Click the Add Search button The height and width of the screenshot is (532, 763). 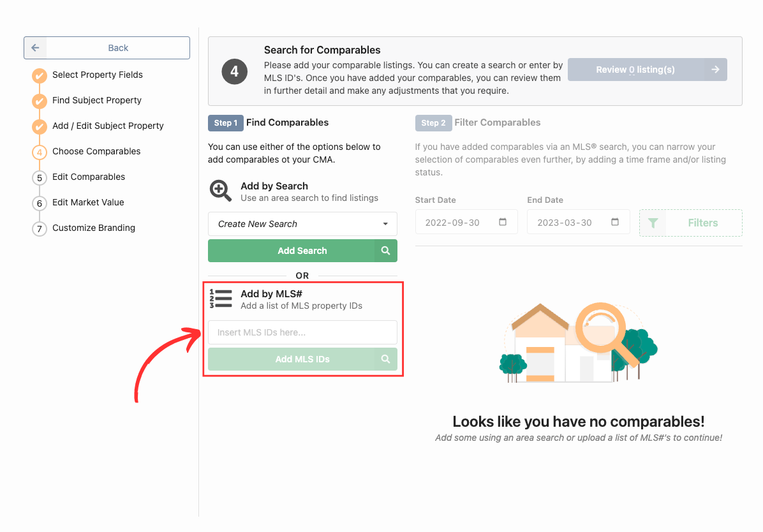pyautogui.click(x=302, y=251)
